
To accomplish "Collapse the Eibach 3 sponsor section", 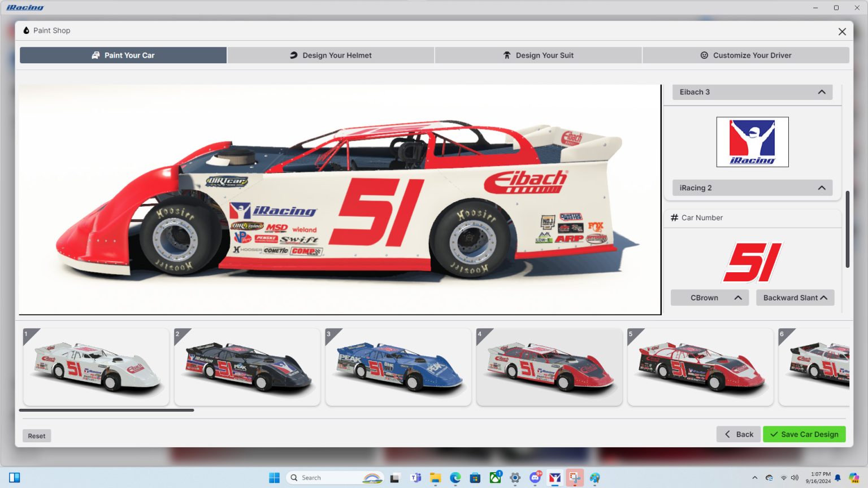I will click(822, 91).
